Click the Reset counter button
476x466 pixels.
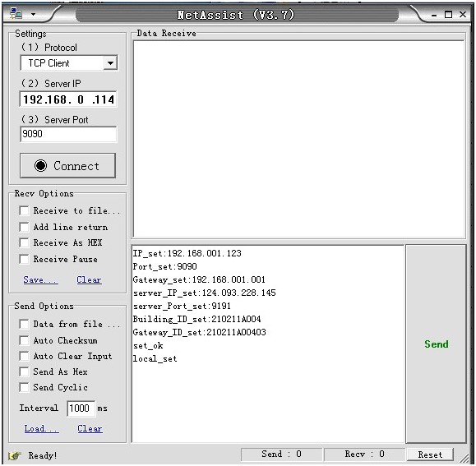(x=430, y=454)
